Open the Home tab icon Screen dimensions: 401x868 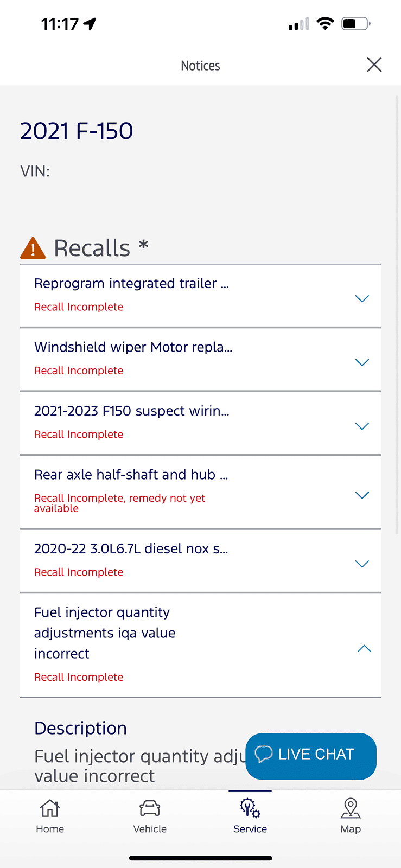pyautogui.click(x=49, y=808)
